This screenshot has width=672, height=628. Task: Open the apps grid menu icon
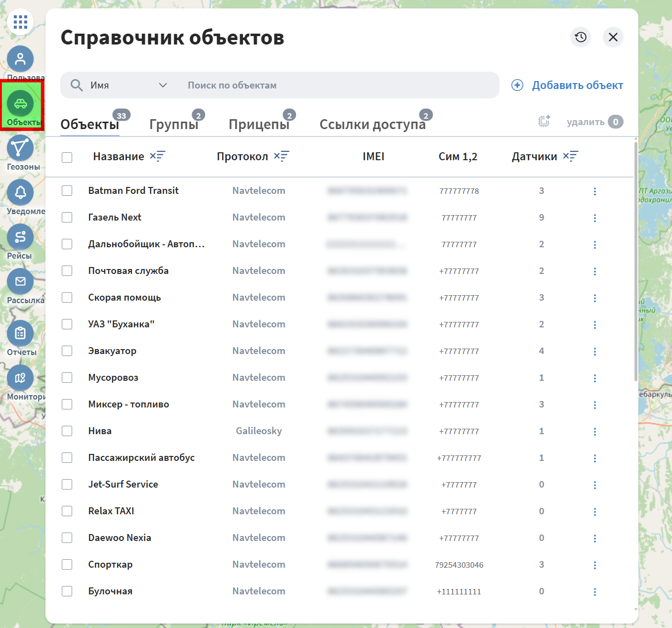tap(20, 22)
